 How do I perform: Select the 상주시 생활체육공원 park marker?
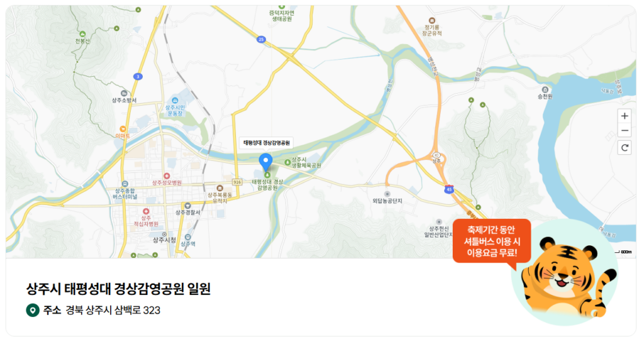point(288,162)
